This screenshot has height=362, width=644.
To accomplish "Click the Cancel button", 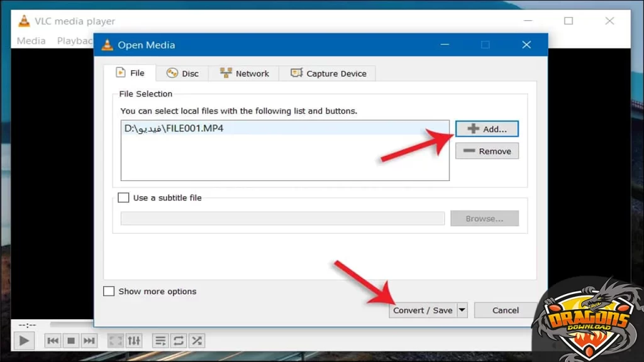I will click(505, 310).
